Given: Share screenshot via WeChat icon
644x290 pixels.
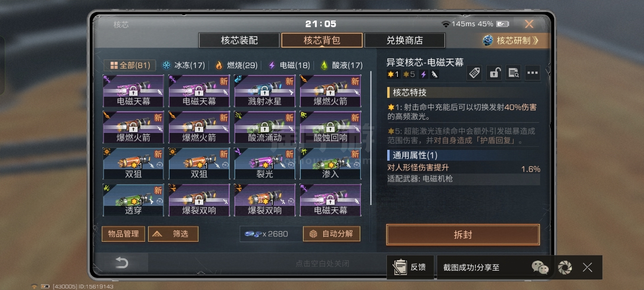Looking at the screenshot, I should (x=540, y=267).
